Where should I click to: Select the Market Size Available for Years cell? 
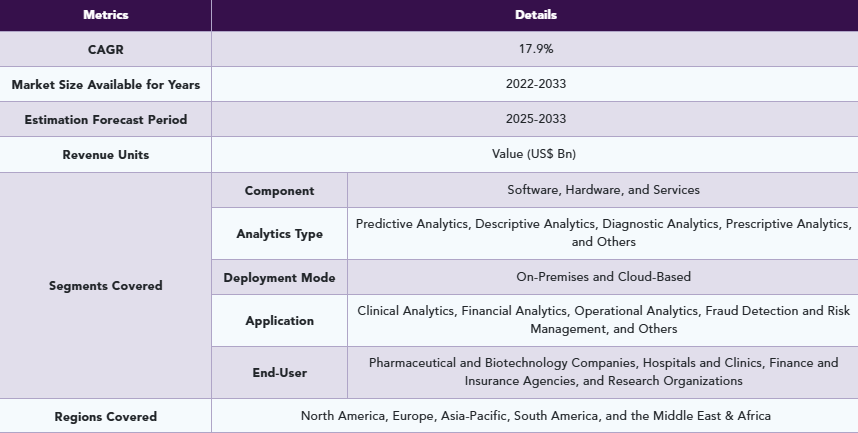[105, 85]
